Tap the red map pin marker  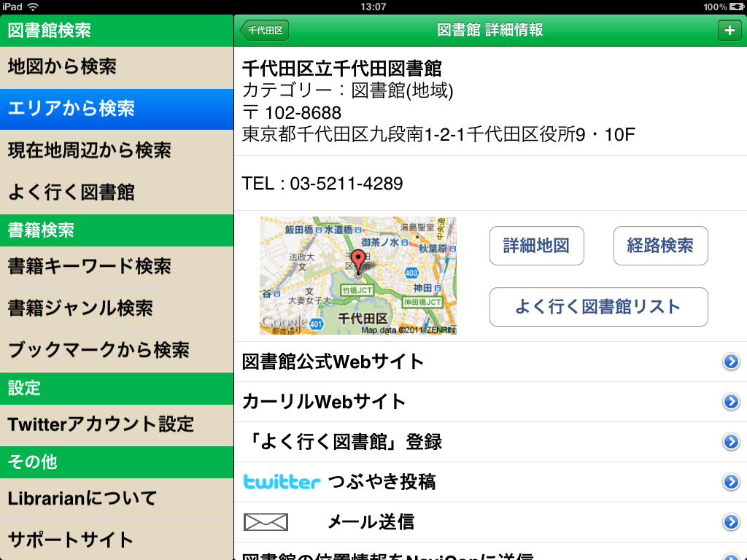(358, 262)
